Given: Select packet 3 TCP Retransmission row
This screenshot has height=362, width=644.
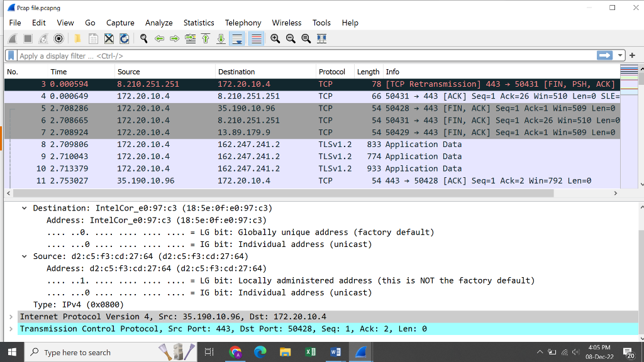Looking at the screenshot, I should coord(312,84).
